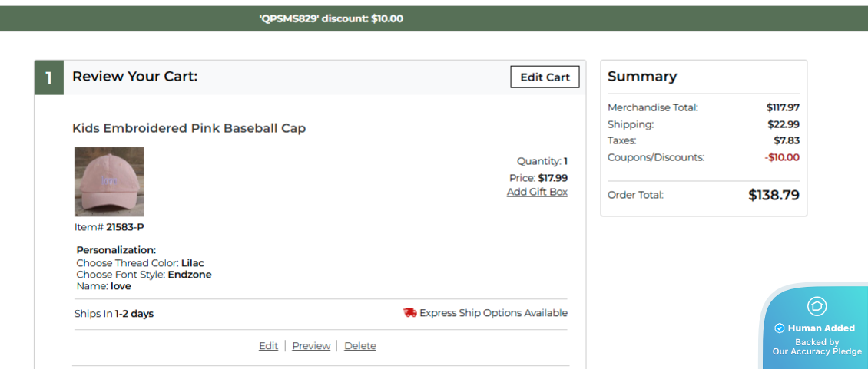Click the Add Gift Box link
868x369 pixels.
tap(537, 192)
